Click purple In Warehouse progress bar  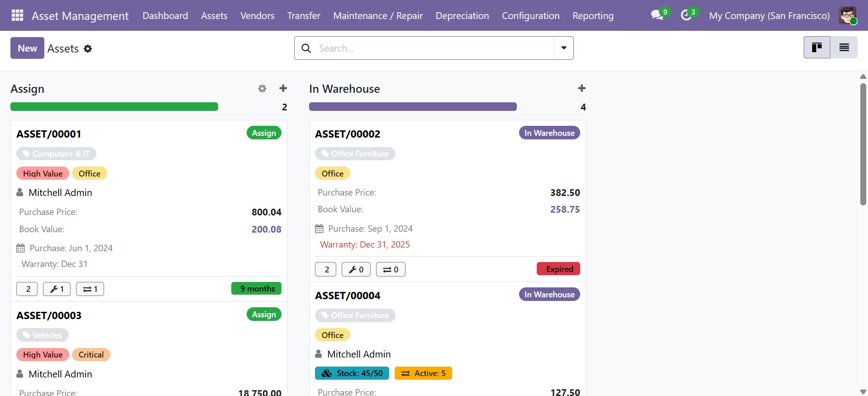pos(413,107)
